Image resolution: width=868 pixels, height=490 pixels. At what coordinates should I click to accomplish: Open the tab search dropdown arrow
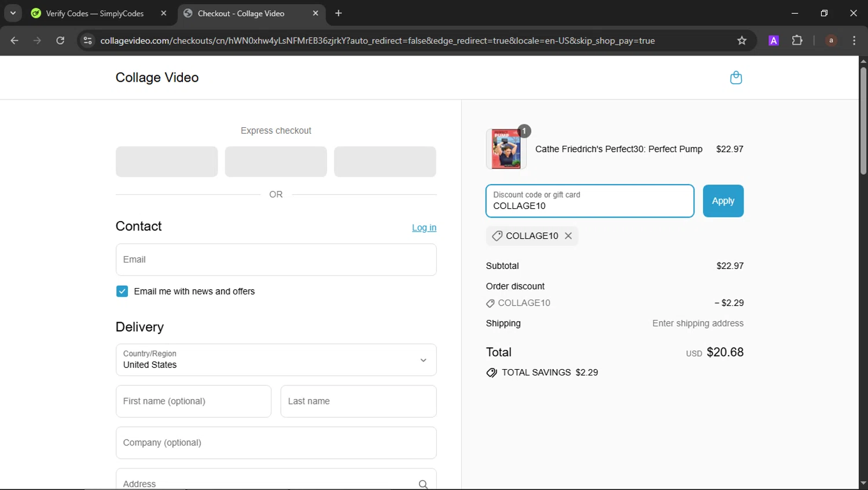pos(13,13)
